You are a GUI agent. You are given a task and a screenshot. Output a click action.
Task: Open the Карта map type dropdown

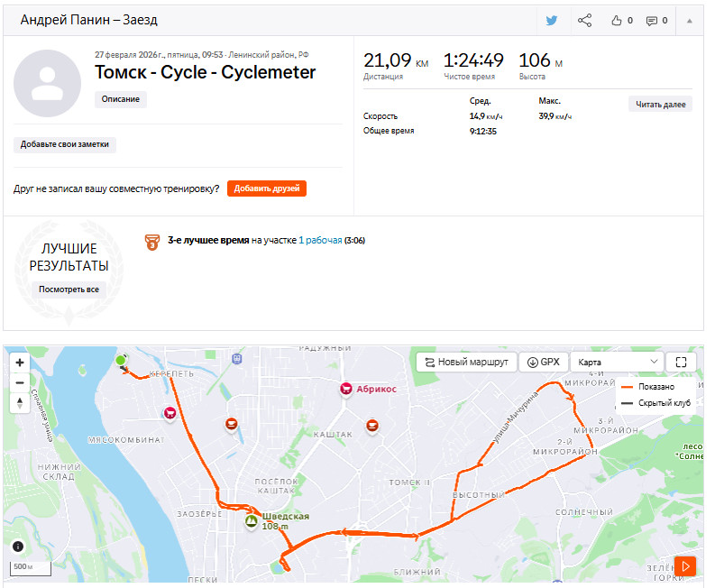[618, 363]
